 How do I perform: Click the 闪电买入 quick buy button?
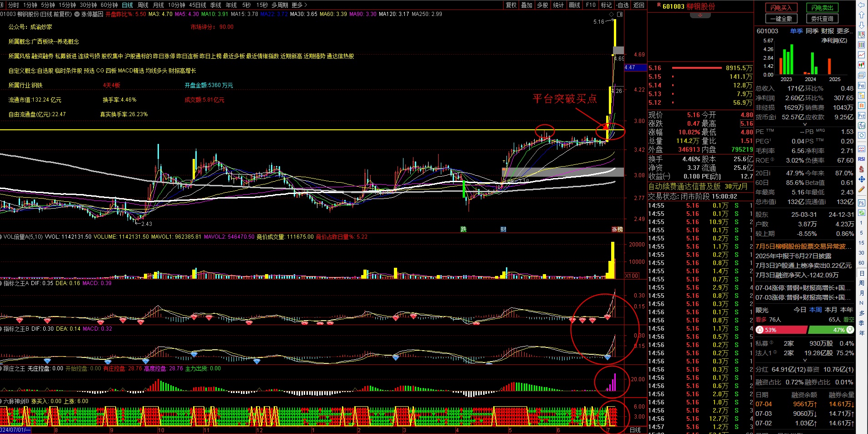pos(781,8)
